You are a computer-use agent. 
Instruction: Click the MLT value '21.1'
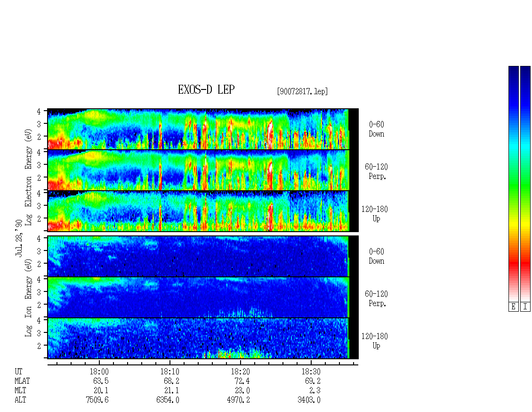(171, 391)
